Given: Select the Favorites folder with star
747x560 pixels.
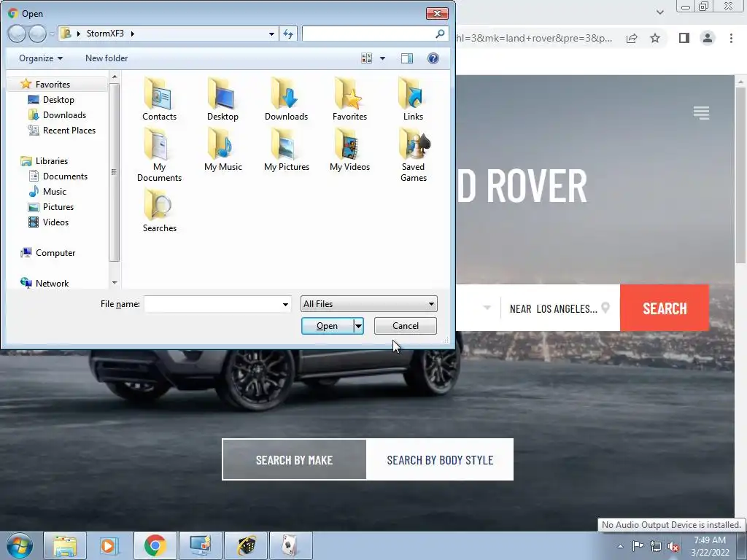Looking at the screenshot, I should [349, 99].
